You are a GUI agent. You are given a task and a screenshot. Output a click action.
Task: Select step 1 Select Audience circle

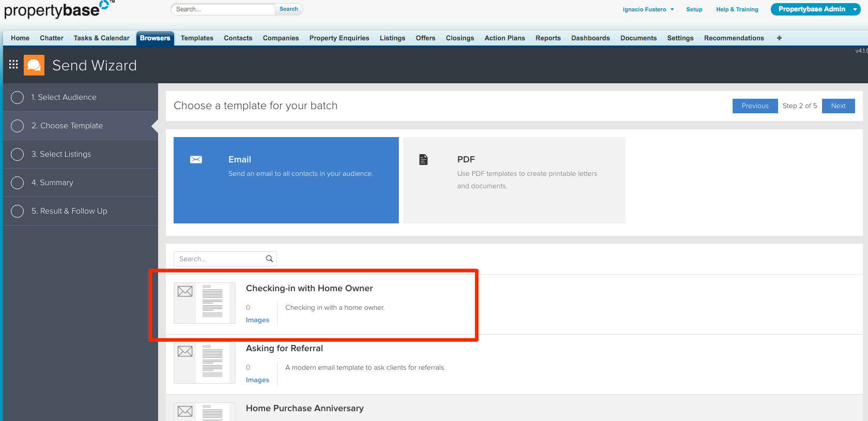(17, 97)
